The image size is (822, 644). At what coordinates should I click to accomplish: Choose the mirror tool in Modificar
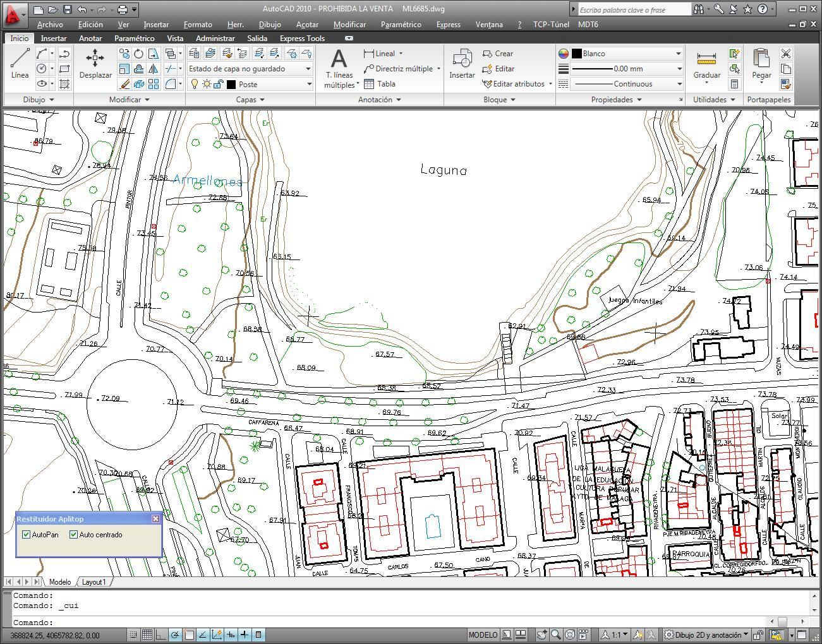(154, 69)
